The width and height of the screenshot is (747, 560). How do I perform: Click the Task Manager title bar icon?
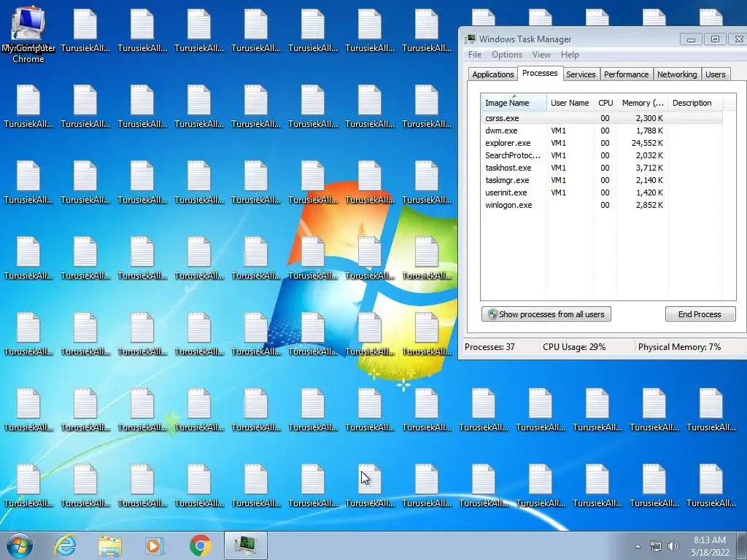coord(471,39)
